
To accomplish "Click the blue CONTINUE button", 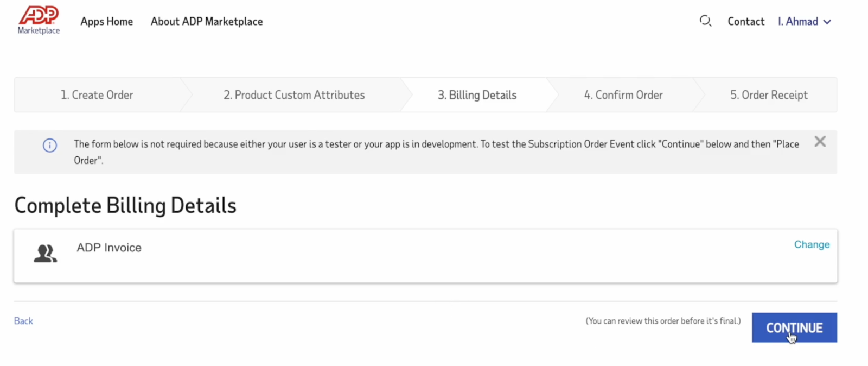I will pyautogui.click(x=794, y=327).
